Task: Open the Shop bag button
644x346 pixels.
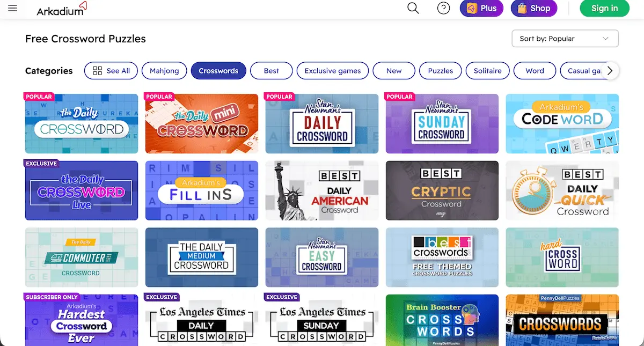Action: (534, 8)
